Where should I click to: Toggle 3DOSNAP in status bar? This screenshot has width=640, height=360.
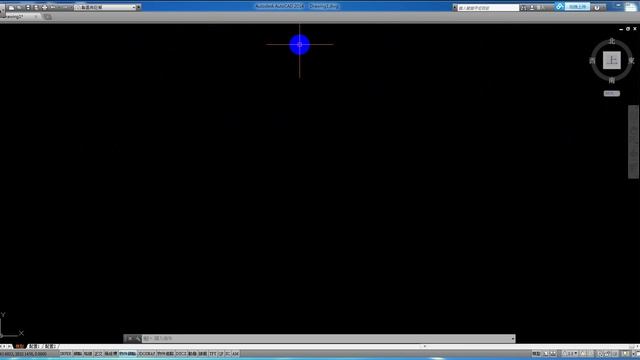point(147,354)
